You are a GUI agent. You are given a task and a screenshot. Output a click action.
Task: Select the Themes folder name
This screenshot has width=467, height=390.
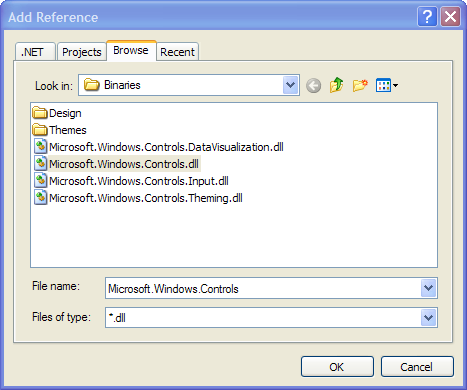(x=68, y=130)
